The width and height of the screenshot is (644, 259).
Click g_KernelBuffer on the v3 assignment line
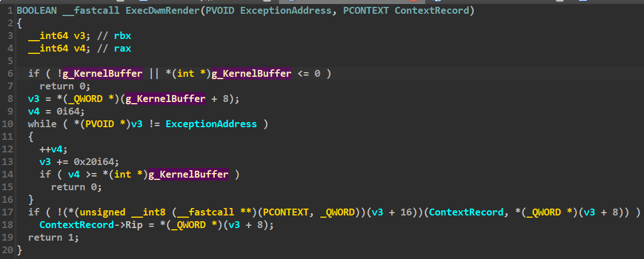(x=166, y=99)
